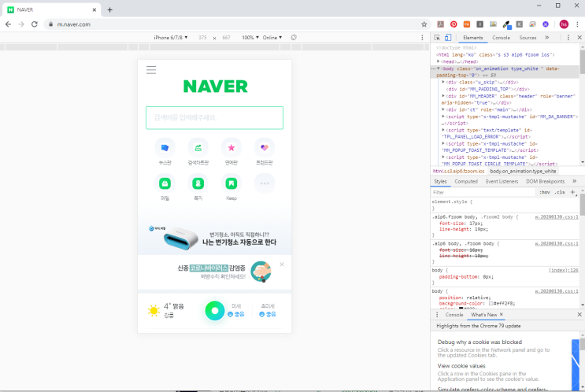Image resolution: width=585 pixels, height=392 pixels.
Task: Switch to the Console panel tab
Action: pos(501,38)
